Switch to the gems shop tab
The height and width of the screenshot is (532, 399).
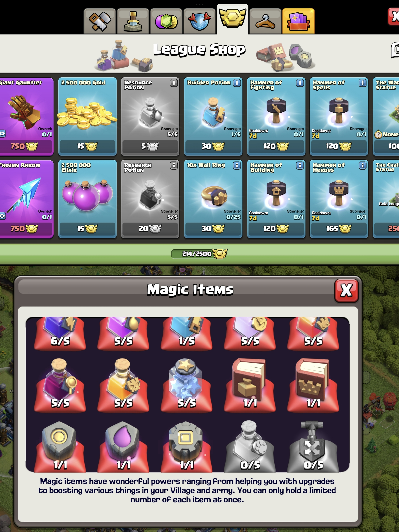166,21
